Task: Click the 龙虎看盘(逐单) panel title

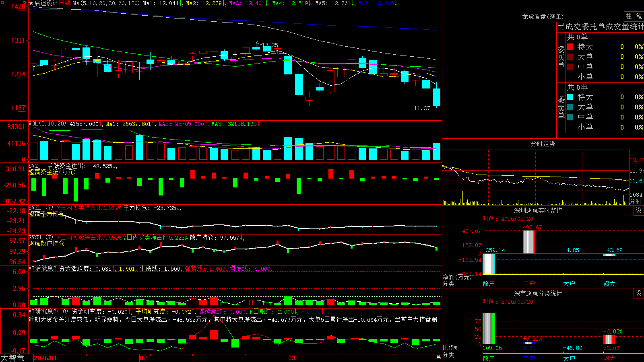Action: (x=543, y=16)
